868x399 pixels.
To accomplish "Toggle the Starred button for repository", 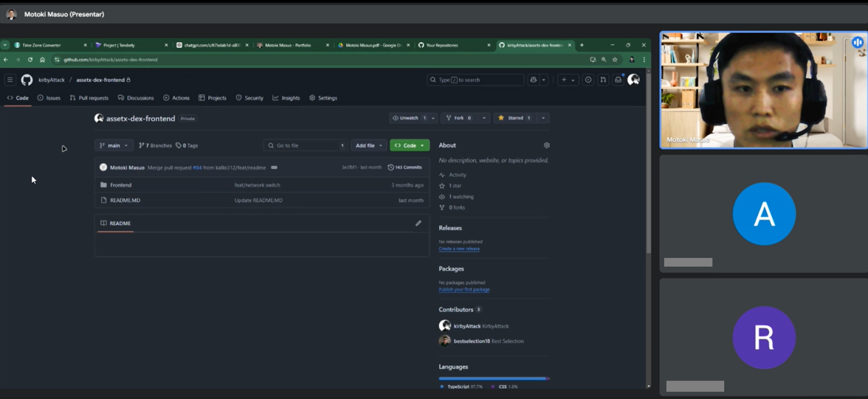I will point(513,118).
